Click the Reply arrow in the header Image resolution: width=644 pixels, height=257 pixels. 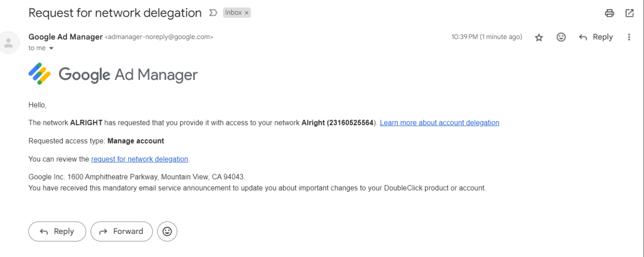tap(596, 37)
